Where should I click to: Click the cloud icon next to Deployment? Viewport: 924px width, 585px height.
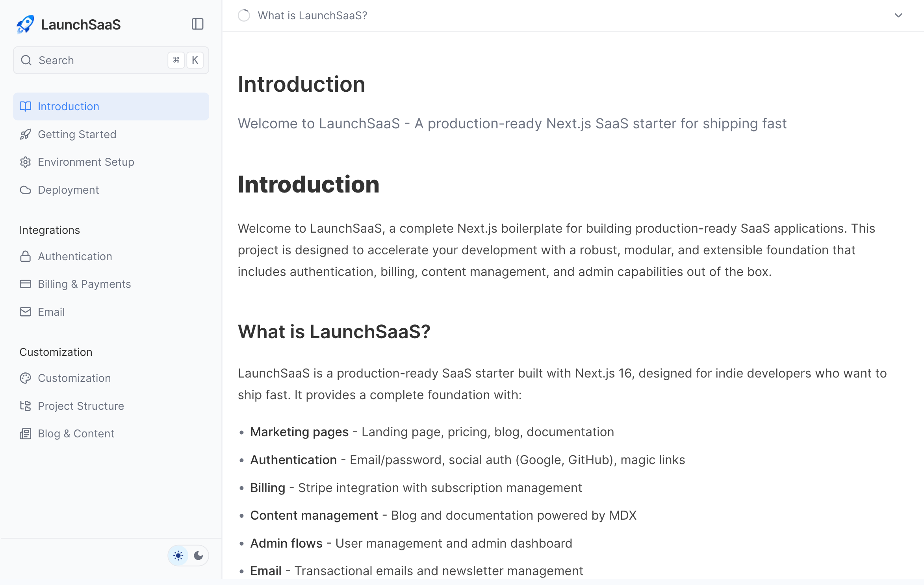25,190
